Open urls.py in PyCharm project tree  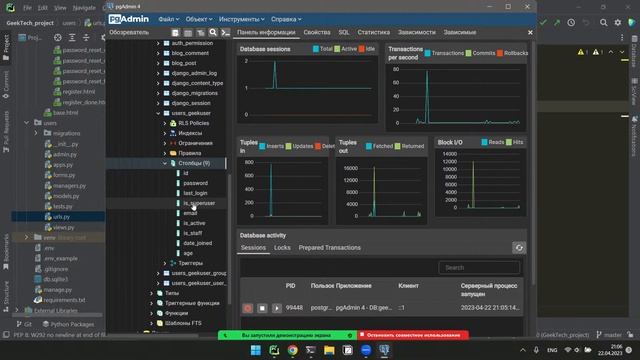click(x=61, y=217)
